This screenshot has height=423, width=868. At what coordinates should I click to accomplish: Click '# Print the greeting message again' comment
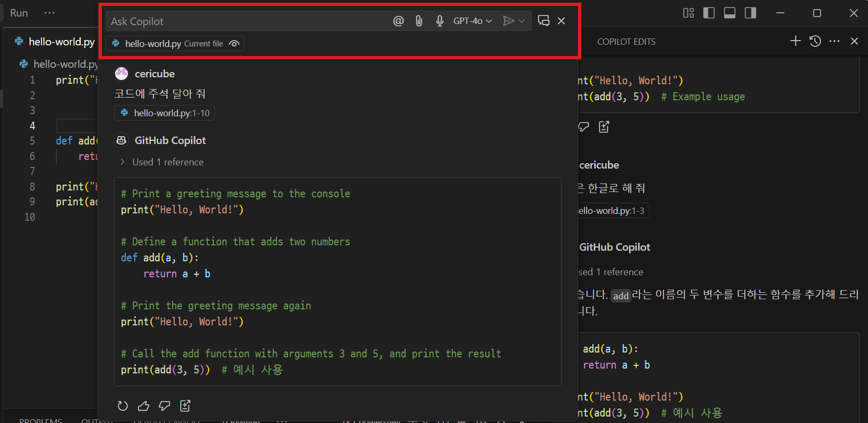[x=216, y=306]
